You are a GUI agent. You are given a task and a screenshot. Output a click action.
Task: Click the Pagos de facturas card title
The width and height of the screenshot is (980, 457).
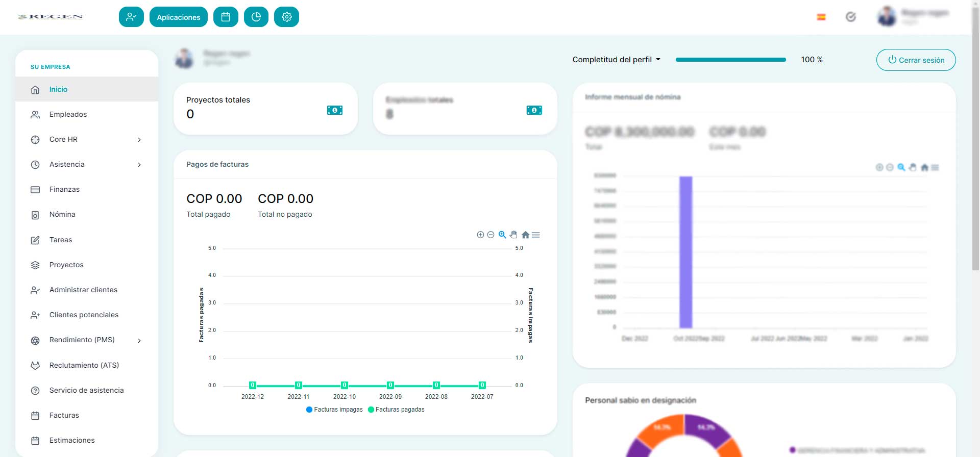click(x=217, y=164)
